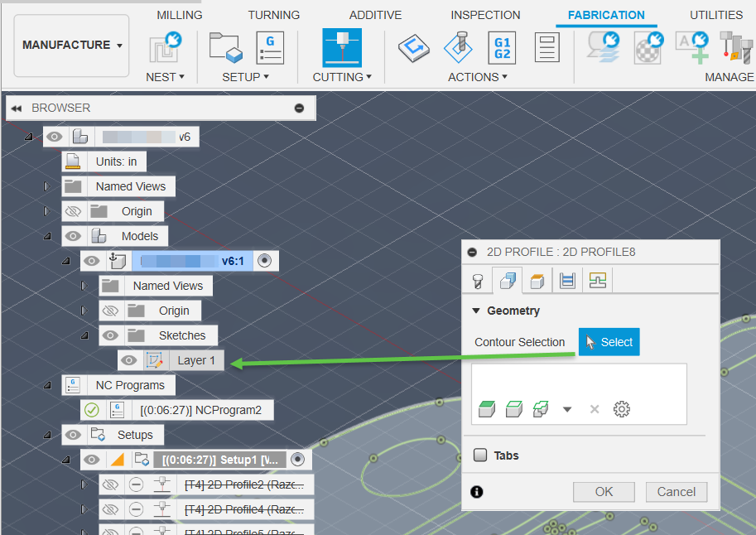Screen dimensions: 756x535
Task: Open the G1G2 post process icon under Actions
Action: tap(502, 47)
